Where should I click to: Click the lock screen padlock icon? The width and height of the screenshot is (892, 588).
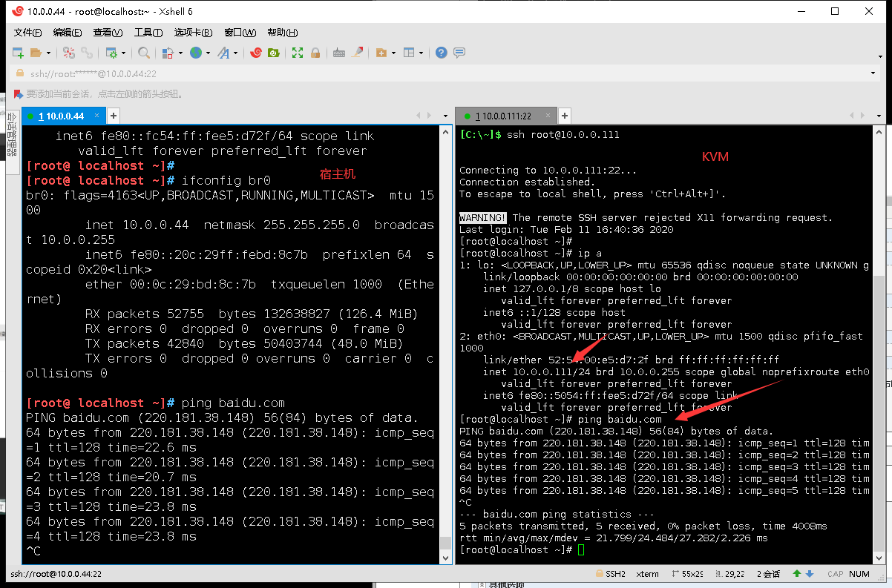(315, 53)
